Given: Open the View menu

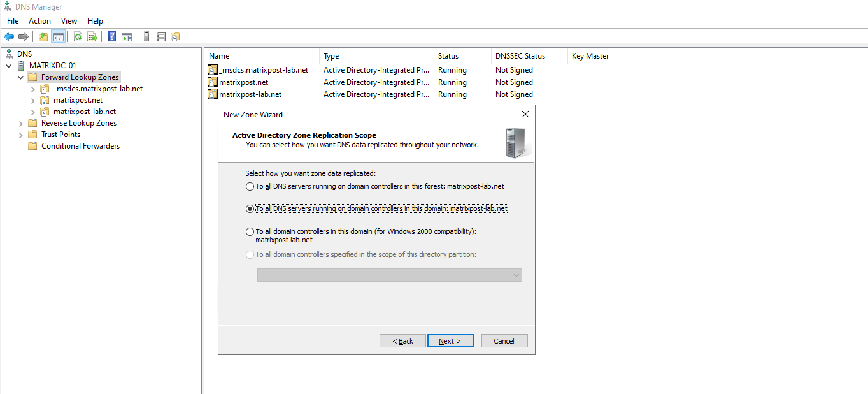Looking at the screenshot, I should tap(69, 21).
